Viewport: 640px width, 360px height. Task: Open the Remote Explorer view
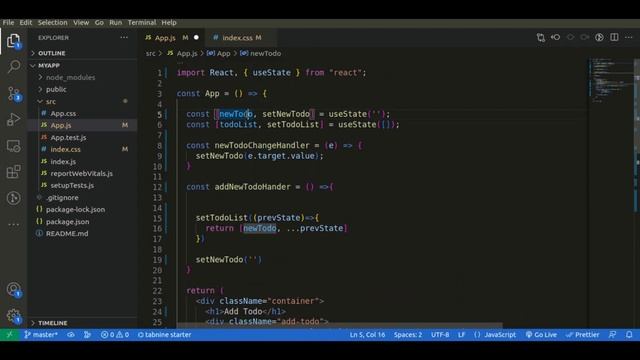click(x=13, y=146)
